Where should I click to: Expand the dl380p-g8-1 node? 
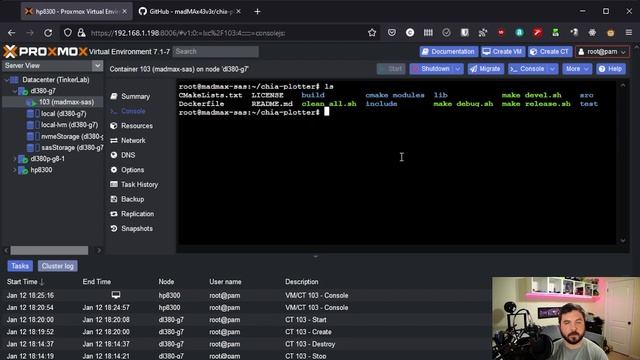click(15, 159)
